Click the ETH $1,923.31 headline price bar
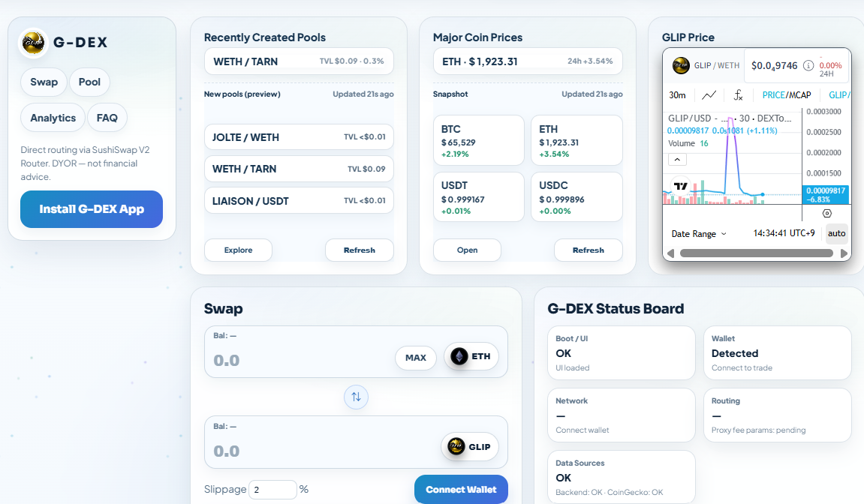The height and width of the screenshot is (504, 864). point(528,61)
